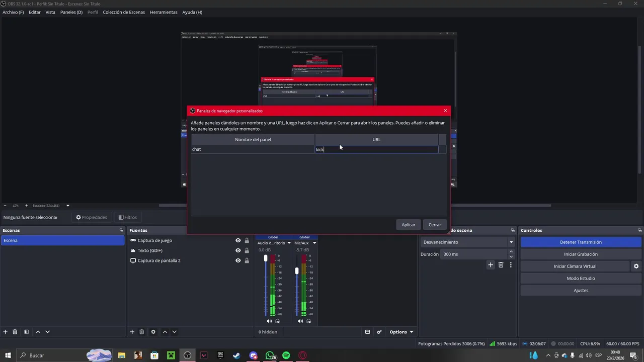Open source properties gear in the Fuentes toolbar

(153, 332)
